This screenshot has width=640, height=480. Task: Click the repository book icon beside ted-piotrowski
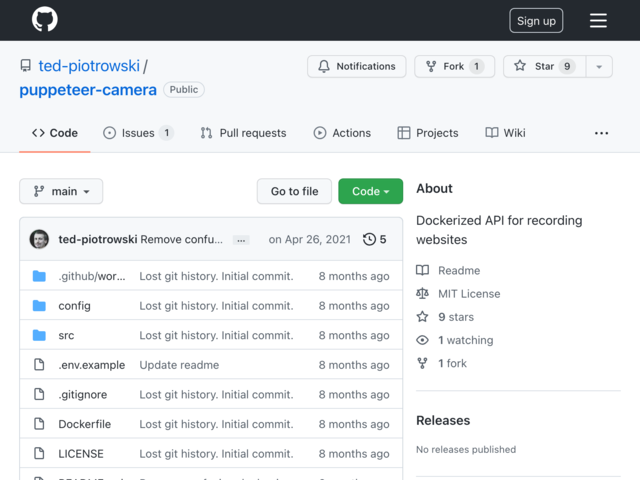pos(25,66)
